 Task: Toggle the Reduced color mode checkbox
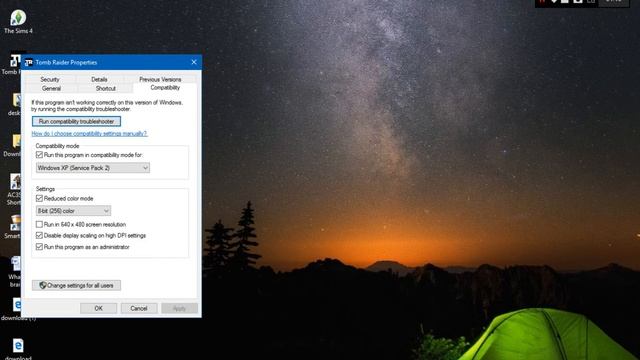coord(39,198)
